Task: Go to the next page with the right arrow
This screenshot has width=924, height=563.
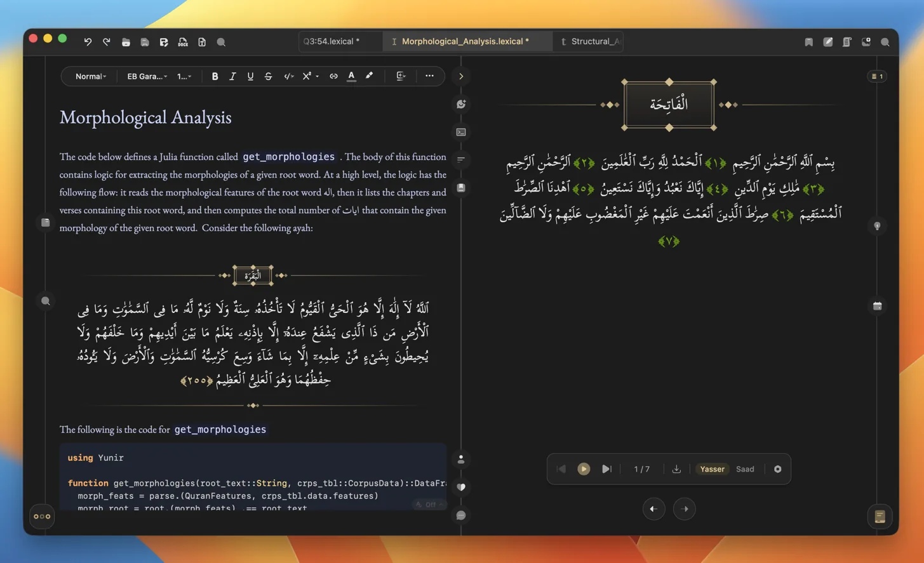Action: pos(684,509)
